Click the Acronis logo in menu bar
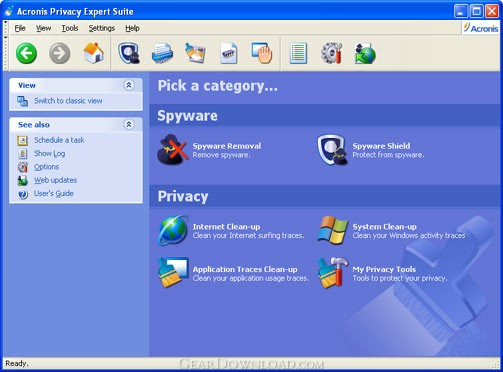This screenshot has height=372, width=503. click(480, 28)
